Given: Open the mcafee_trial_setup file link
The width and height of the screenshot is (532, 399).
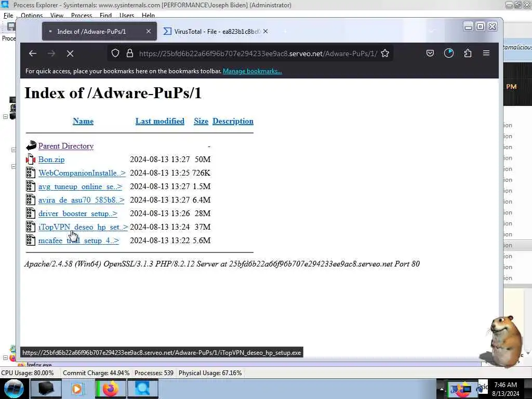Looking at the screenshot, I should [x=79, y=241].
